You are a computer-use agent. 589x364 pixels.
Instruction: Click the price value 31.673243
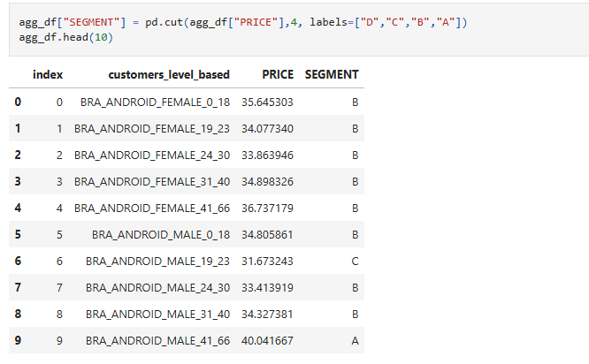[267, 262]
